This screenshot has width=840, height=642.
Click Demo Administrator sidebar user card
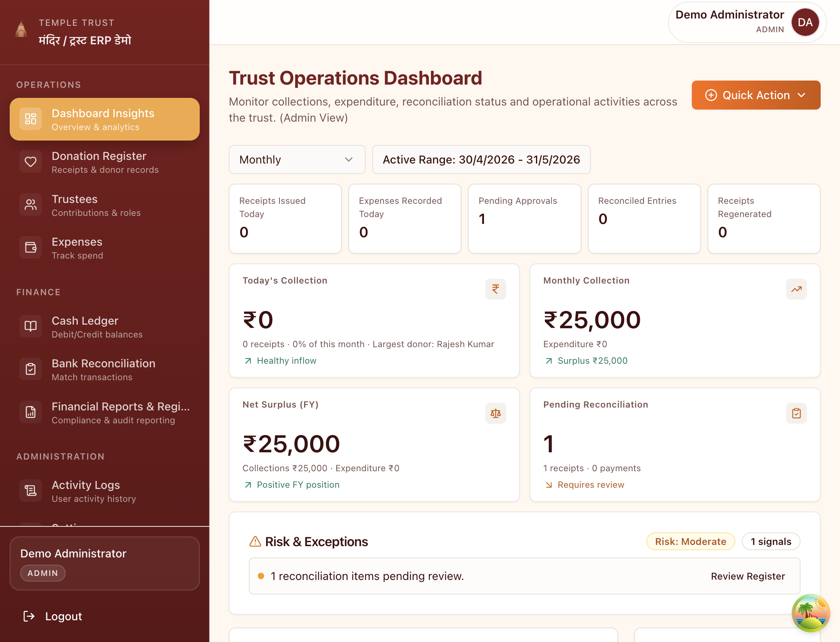tap(105, 563)
